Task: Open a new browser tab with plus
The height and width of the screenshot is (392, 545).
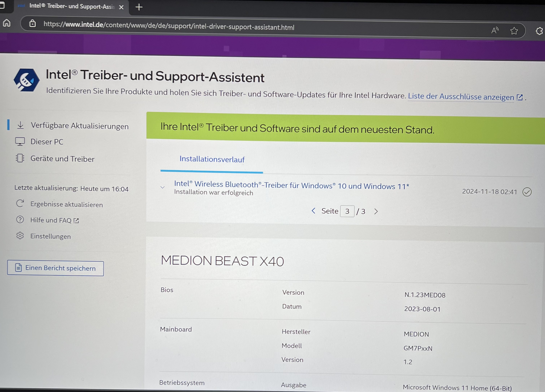Action: click(x=139, y=7)
